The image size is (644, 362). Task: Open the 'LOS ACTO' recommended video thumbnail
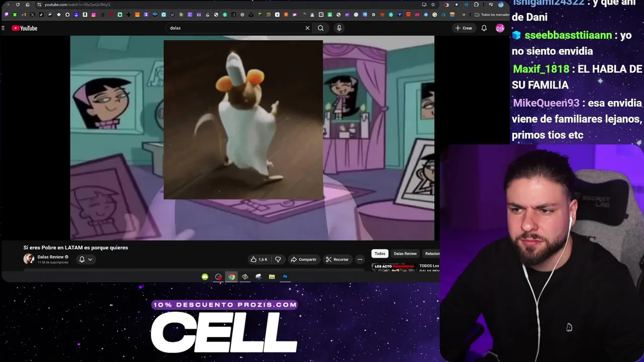point(394,267)
